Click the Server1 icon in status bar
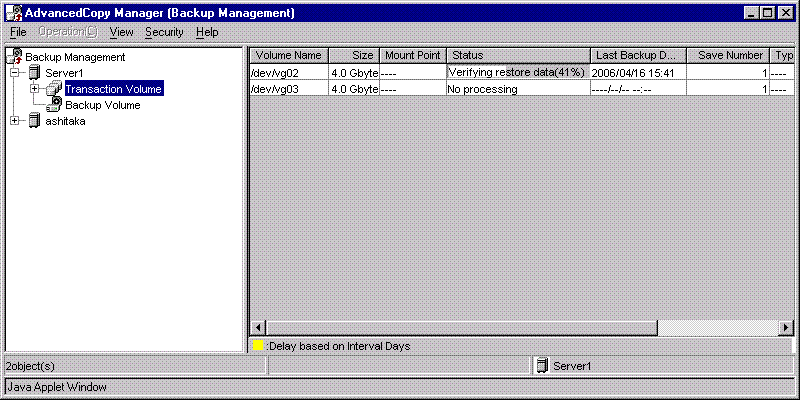 (x=543, y=365)
